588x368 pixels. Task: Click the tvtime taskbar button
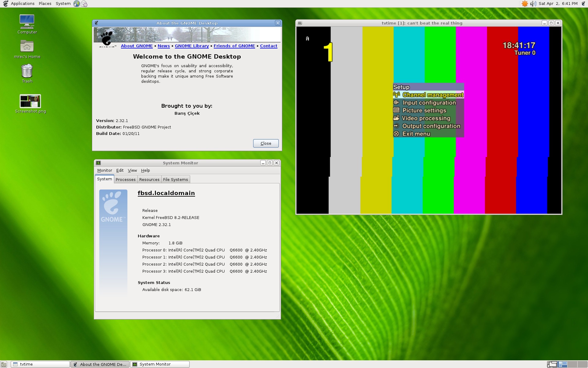tap(40, 364)
